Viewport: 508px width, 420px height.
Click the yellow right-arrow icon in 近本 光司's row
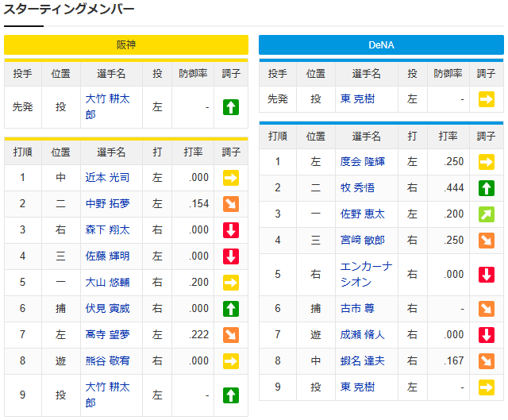pos(231,178)
